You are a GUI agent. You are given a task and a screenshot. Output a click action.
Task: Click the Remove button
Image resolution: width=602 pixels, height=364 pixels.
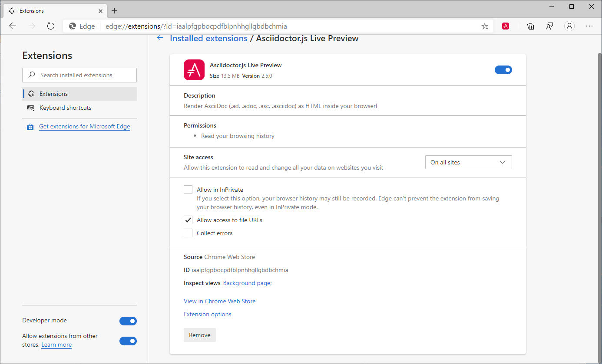(199, 334)
